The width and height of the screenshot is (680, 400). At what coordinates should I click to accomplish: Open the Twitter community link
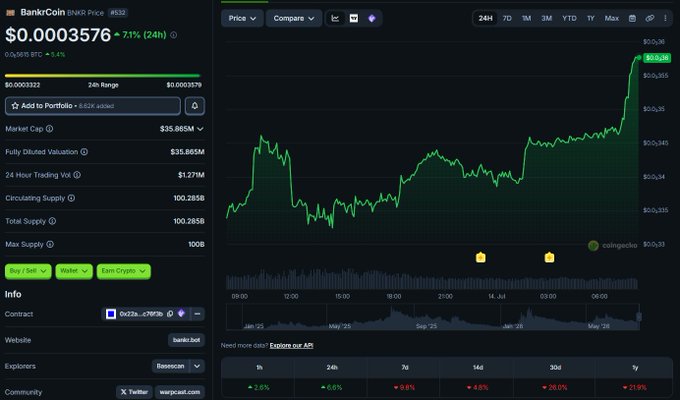pyautogui.click(x=134, y=392)
